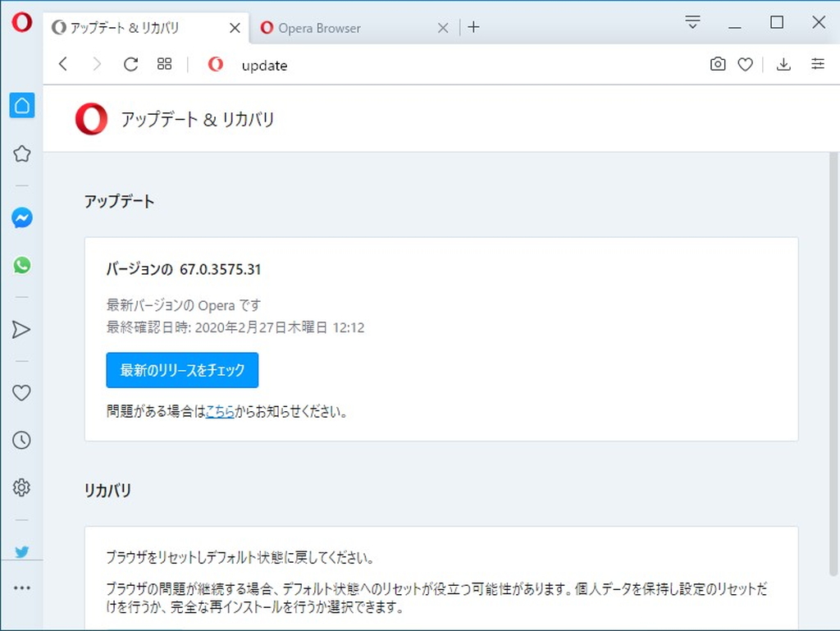The height and width of the screenshot is (631, 840).
Task: Go to Speed Dial using the home icon
Action: pyautogui.click(x=21, y=105)
